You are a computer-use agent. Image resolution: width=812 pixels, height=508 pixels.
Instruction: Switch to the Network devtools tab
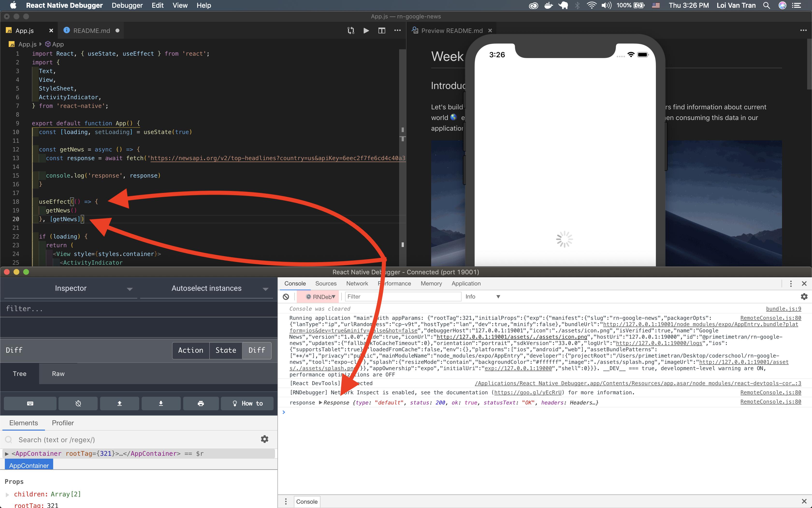click(357, 284)
